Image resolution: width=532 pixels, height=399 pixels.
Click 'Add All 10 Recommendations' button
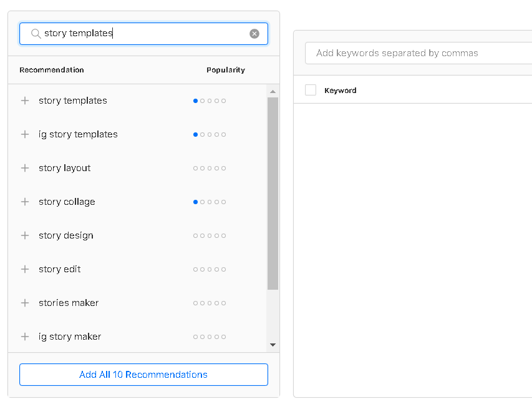coord(143,375)
